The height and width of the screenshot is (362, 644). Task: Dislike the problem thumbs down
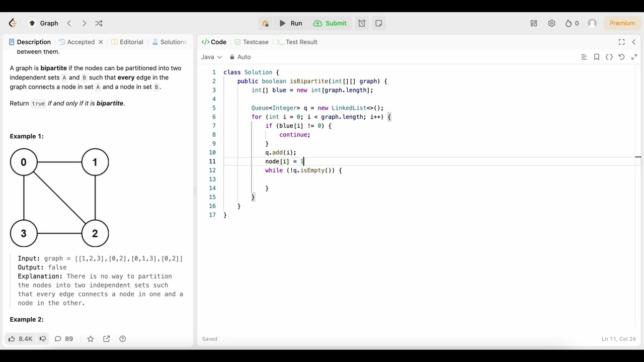click(43, 339)
